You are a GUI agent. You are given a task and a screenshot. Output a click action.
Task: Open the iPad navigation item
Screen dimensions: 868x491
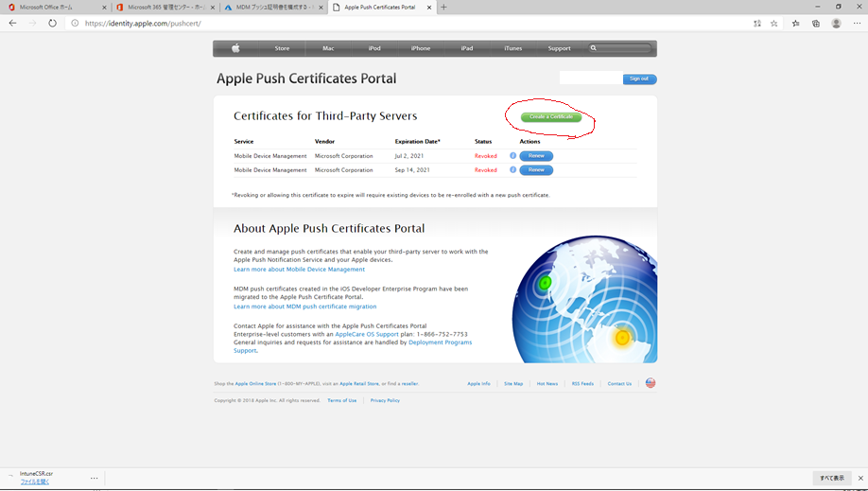pyautogui.click(x=467, y=48)
